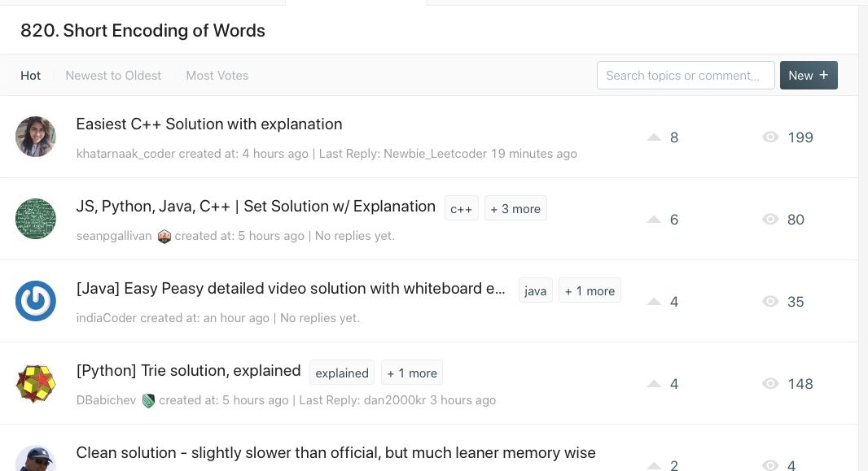Expand '+ 1 more' next to java tag
Screen dimensions: 868x471
[590, 290]
